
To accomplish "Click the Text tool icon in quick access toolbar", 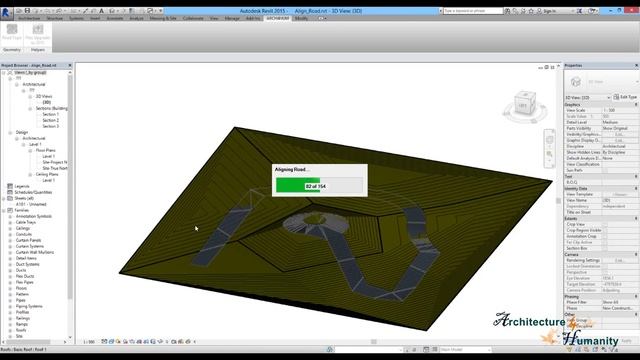I will (x=102, y=11).
